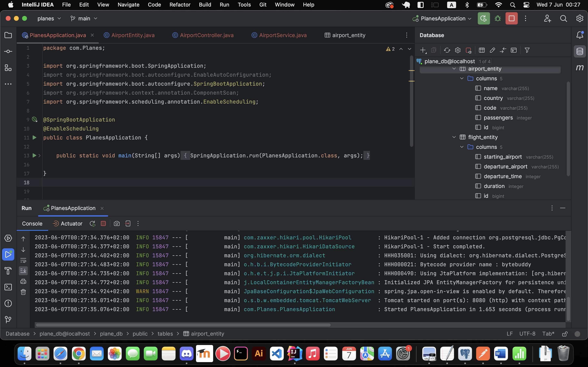The height and width of the screenshot is (367, 588).
Task: Click the console horizontal scrollbar
Action: 182,325
